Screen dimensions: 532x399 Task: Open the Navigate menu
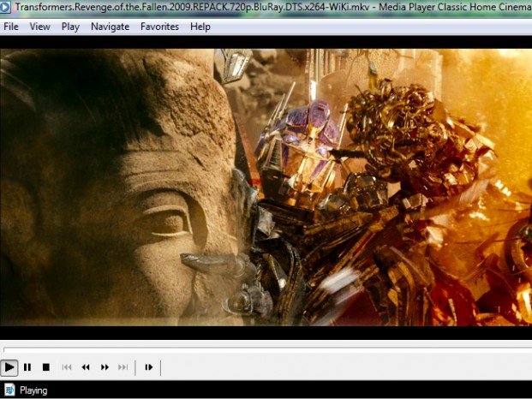tap(110, 27)
